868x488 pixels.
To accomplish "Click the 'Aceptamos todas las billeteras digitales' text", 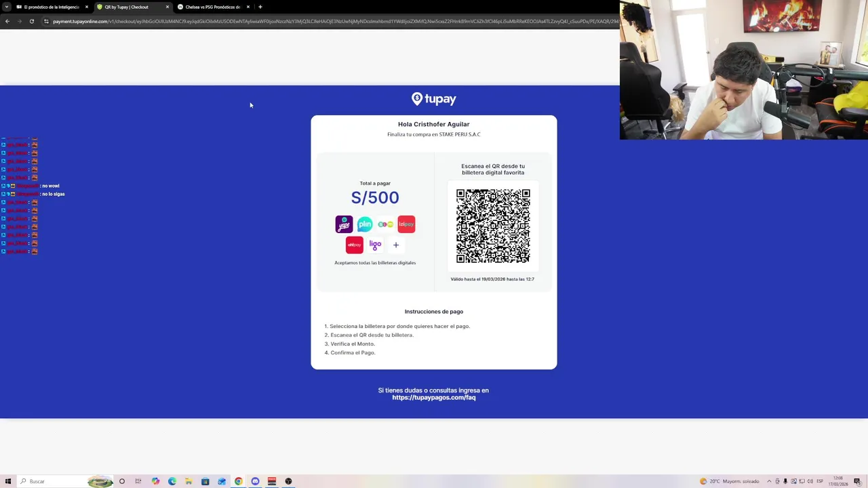I will (375, 263).
